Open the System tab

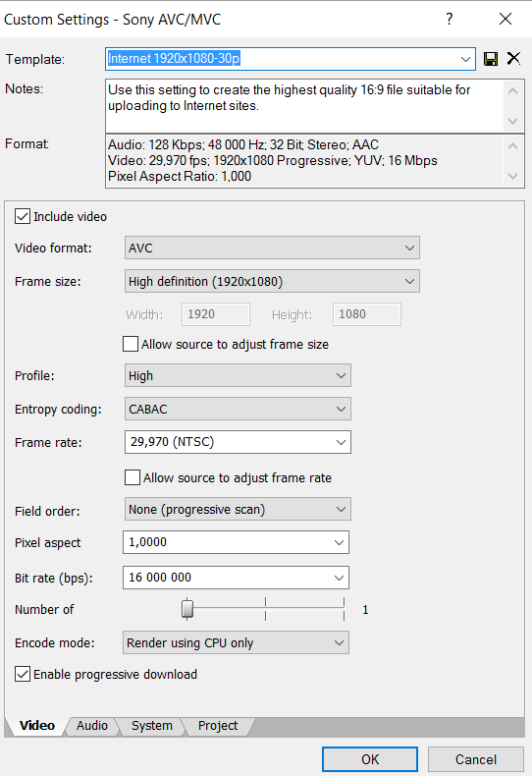pyautogui.click(x=152, y=726)
